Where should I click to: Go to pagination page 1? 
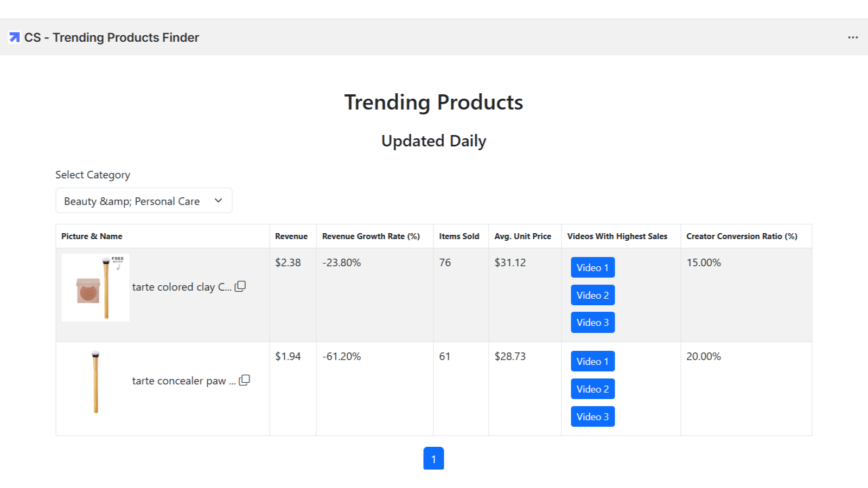click(433, 459)
